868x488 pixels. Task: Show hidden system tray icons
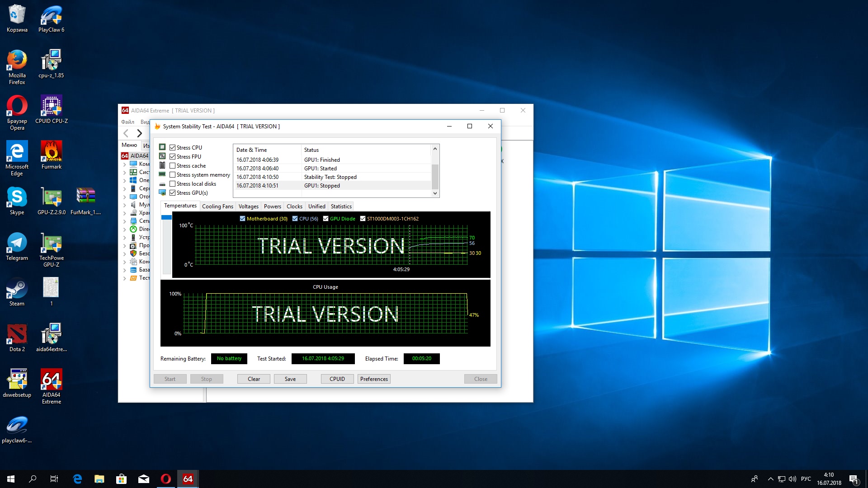coord(770,479)
